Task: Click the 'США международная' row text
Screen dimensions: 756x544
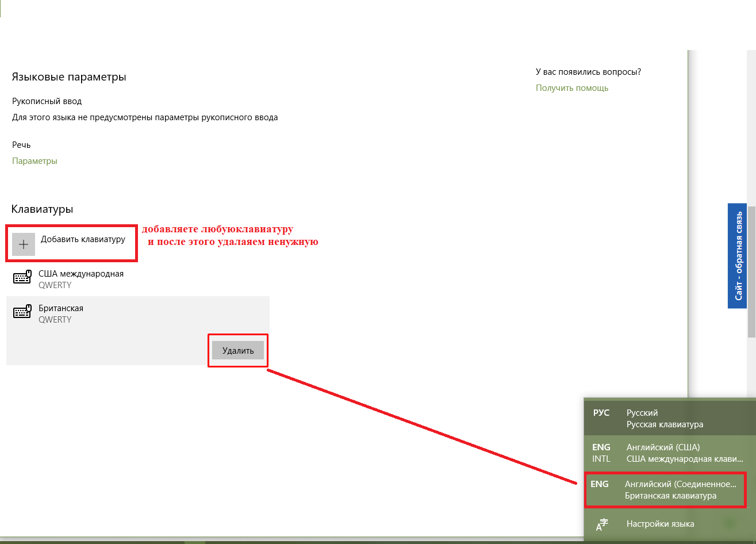Action: point(81,274)
